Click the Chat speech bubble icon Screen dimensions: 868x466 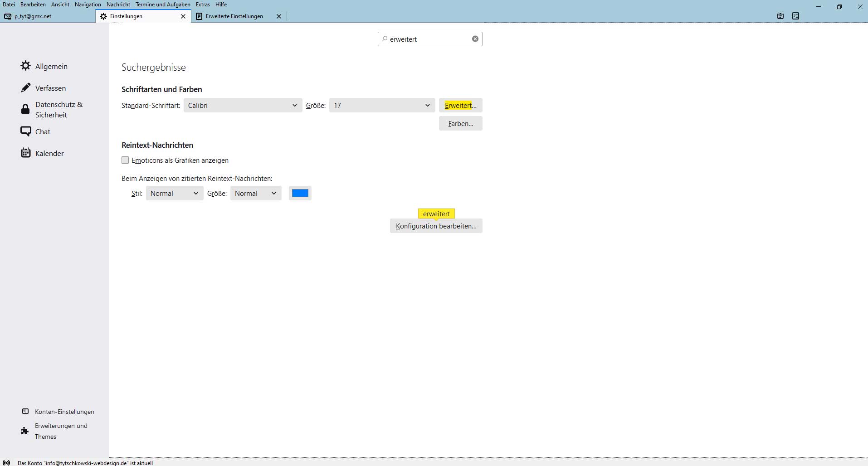(x=25, y=131)
